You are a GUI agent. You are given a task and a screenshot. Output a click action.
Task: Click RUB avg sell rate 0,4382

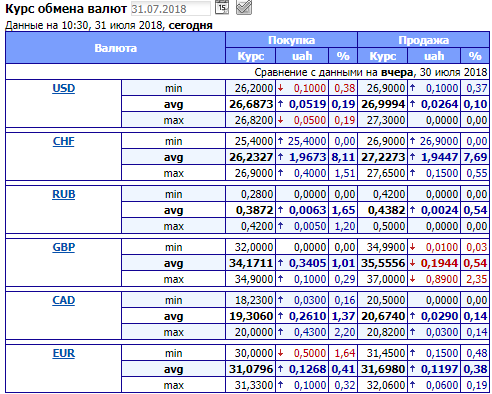[x=386, y=210]
